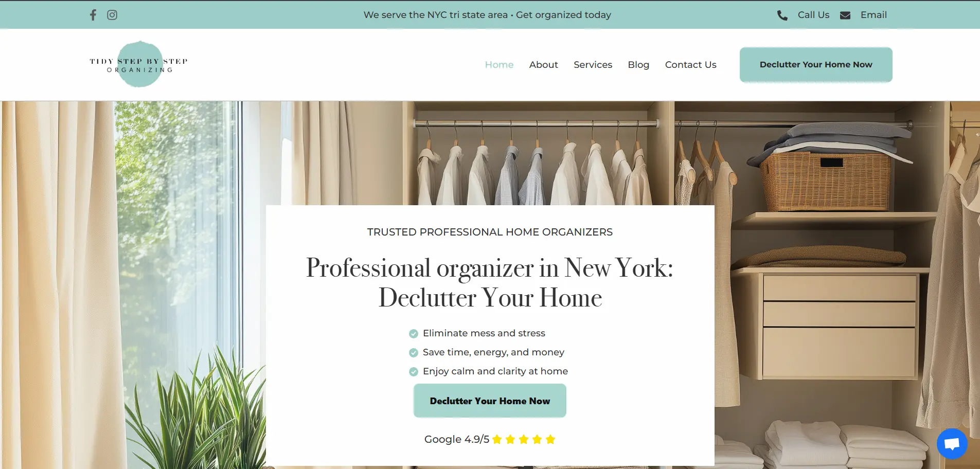Screen dimensions: 980x469
Task: Open the blue chat bubble widget
Action: pyautogui.click(x=952, y=443)
